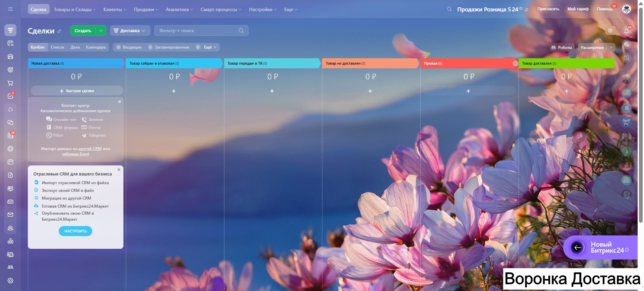This screenshot has height=291, width=644.
Task: Open the shopping cart icon in sidebar
Action: (x=10, y=83)
